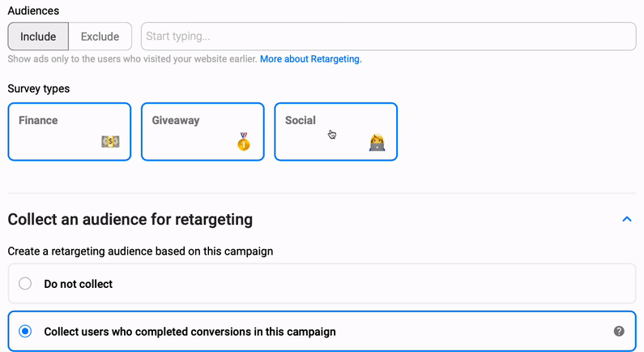Click the person emoji on Social card
Viewport: 644px width, 352px height.
[377, 143]
